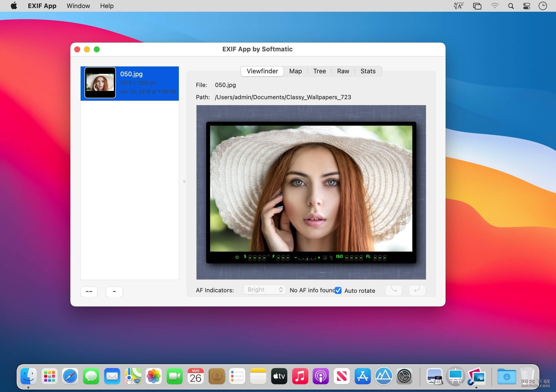The width and height of the screenshot is (556, 392).
Task: Open the Help menu
Action: click(x=107, y=6)
